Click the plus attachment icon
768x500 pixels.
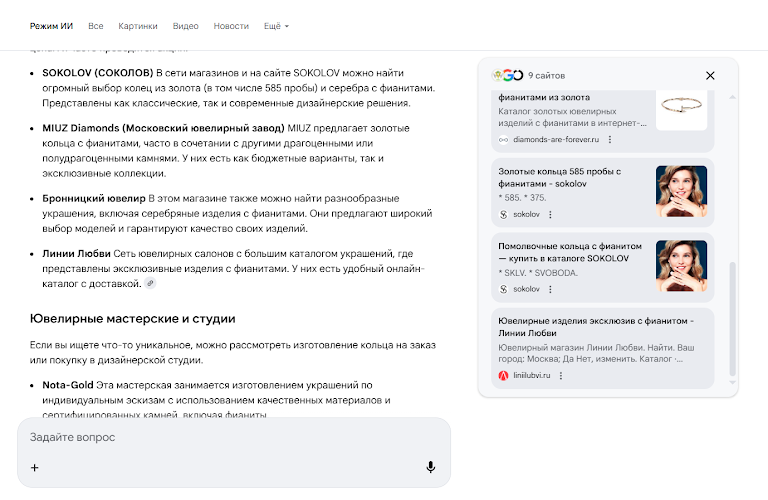click(x=35, y=467)
